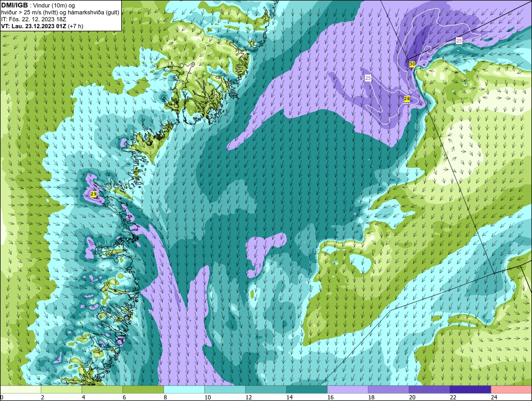Screen dimensions: 532x401
Task: Click the 'VT: Lau. 23.12.2023 01Z (+7 h)' line
Action: pos(42,26)
